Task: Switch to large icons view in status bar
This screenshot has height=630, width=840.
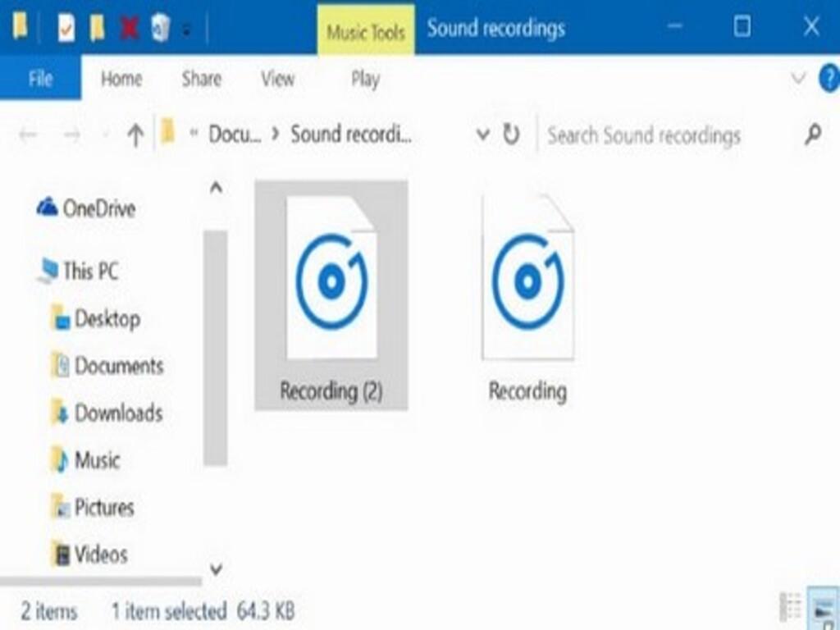Action: point(823,608)
